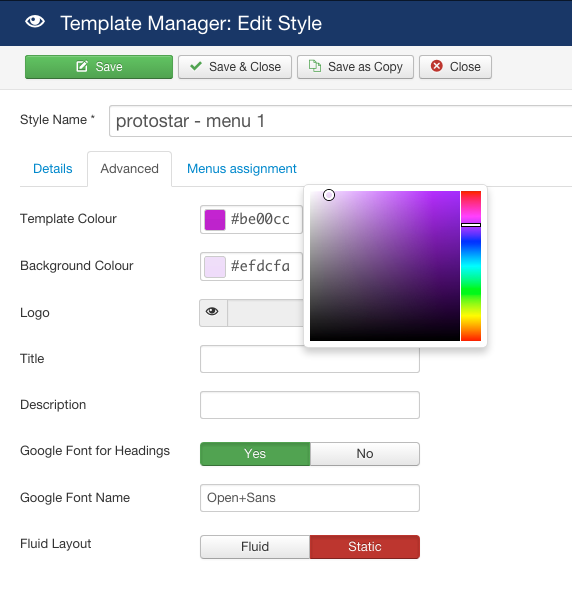Screen dimensions: 572x604
Task: Click the saturation picker circle handle
Action: pyautogui.click(x=329, y=195)
